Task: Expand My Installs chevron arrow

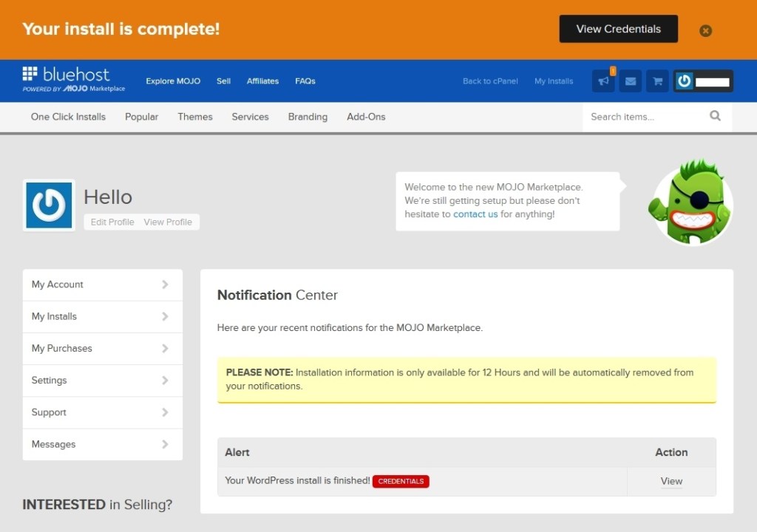Action: [165, 316]
